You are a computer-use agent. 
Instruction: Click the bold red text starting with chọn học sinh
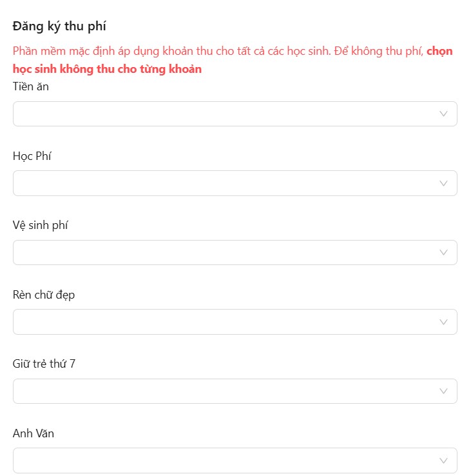pos(107,69)
